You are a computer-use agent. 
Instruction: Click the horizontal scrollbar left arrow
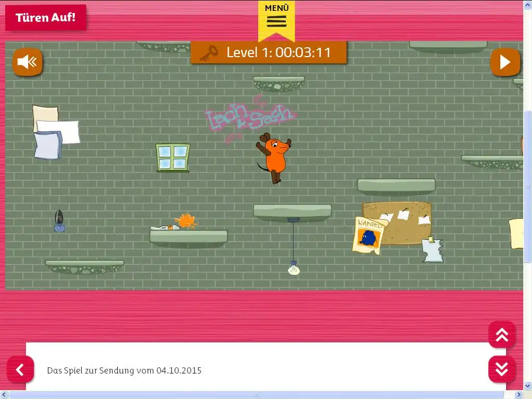4,395
